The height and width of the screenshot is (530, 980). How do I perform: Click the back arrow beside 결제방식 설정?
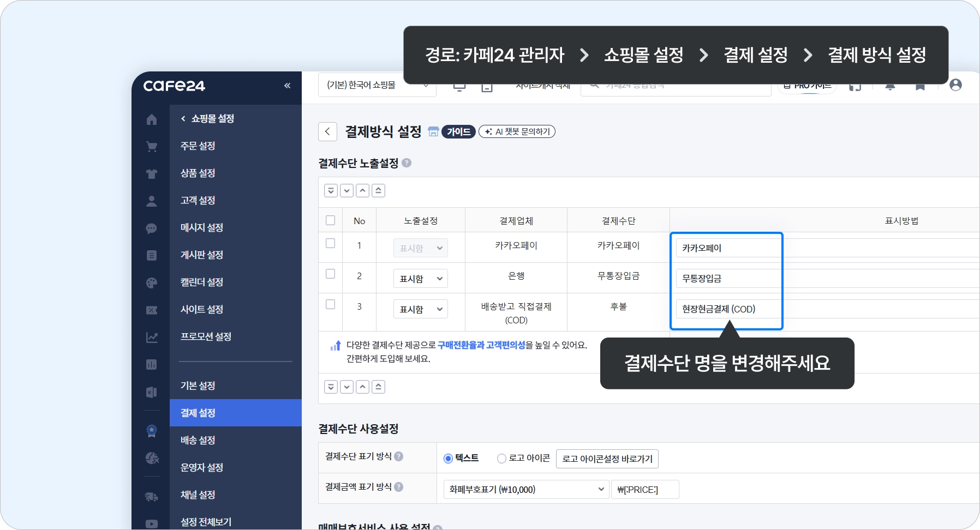[327, 131]
